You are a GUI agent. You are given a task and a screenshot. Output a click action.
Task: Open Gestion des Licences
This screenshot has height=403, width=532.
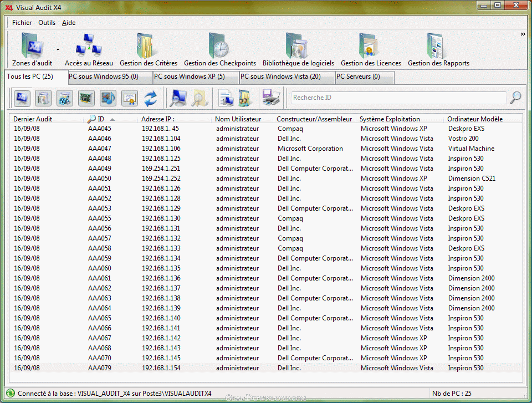pos(371,49)
